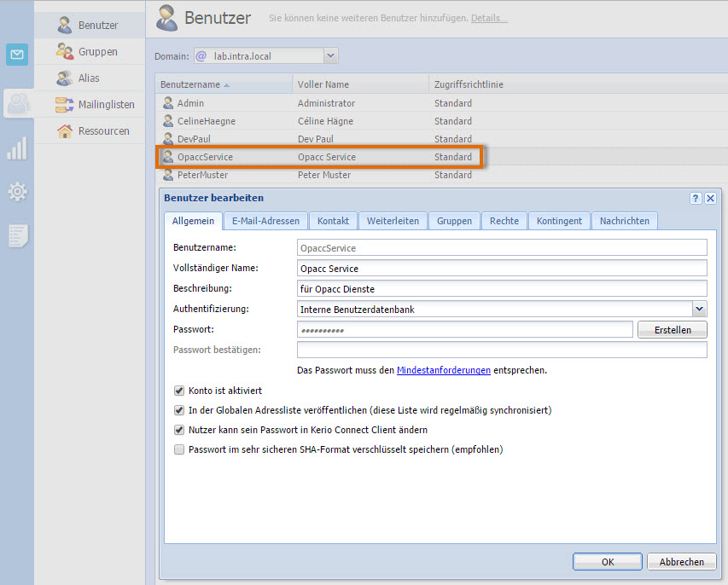Switch to the Weiterleiten tab
The width and height of the screenshot is (728, 585).
(393, 221)
